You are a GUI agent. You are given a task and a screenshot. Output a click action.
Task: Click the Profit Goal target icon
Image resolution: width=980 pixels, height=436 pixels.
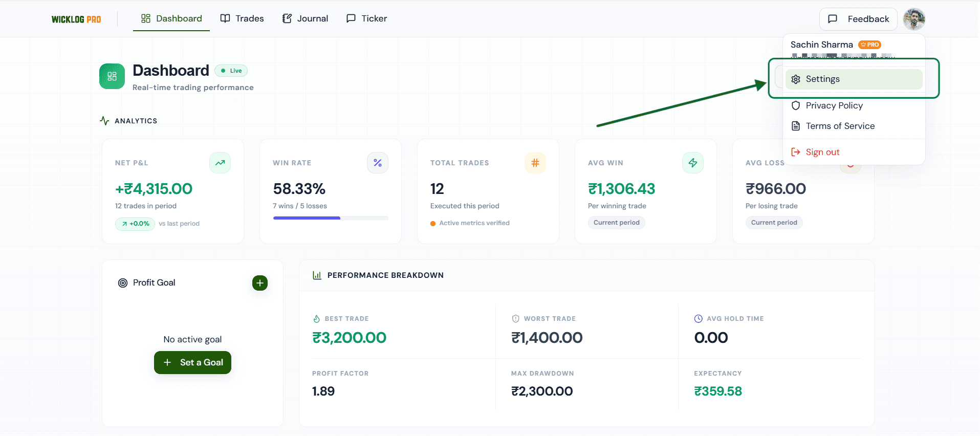pyautogui.click(x=123, y=283)
